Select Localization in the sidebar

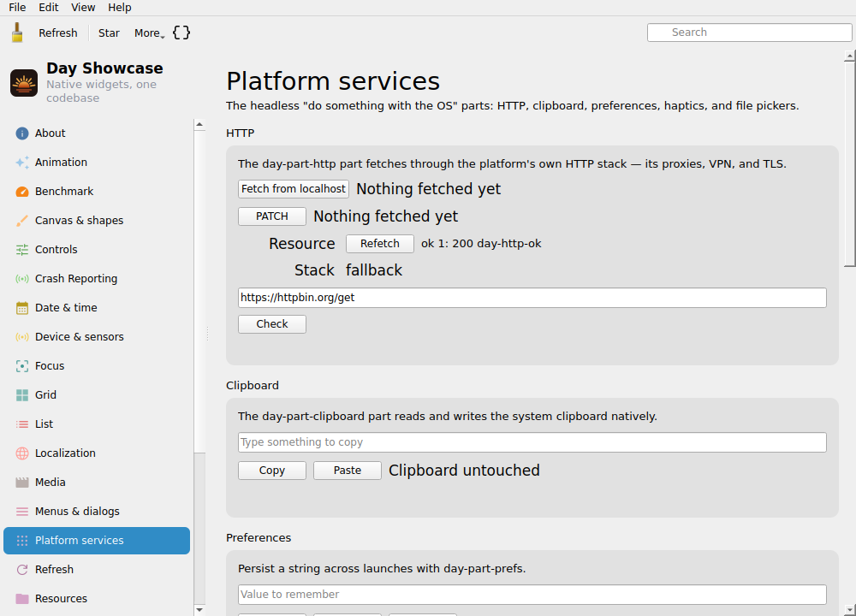[x=97, y=453]
